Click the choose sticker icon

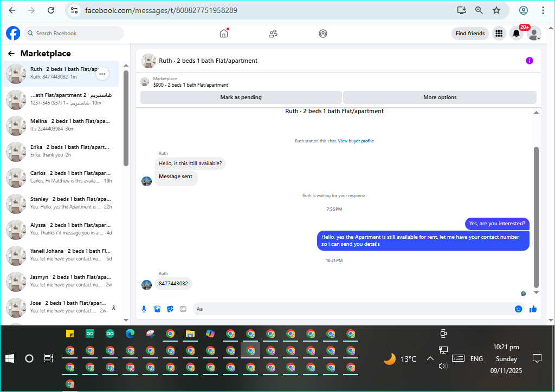coord(170,309)
